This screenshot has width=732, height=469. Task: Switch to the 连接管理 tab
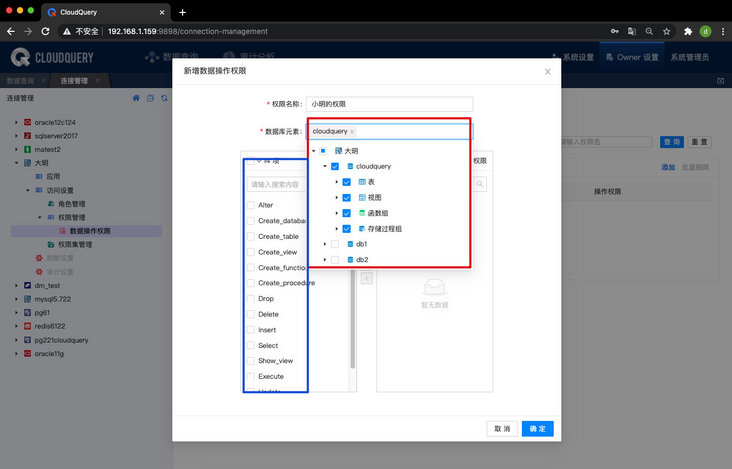(x=74, y=81)
